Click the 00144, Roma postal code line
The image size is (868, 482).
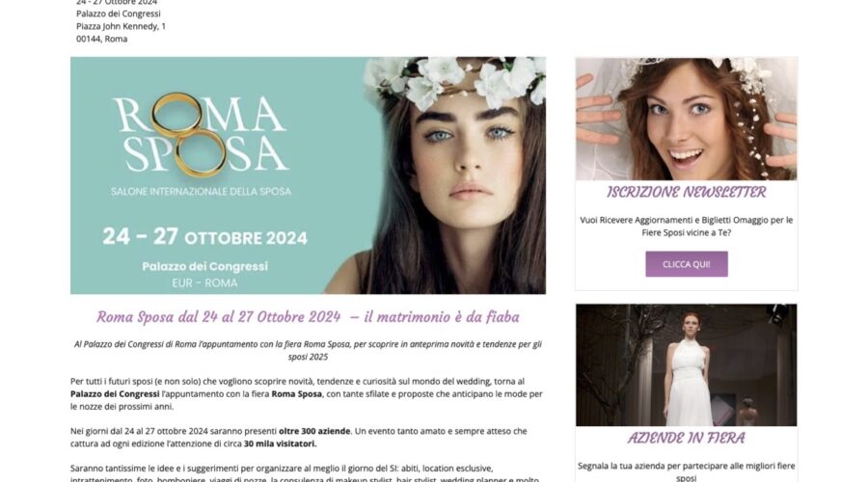click(102, 39)
